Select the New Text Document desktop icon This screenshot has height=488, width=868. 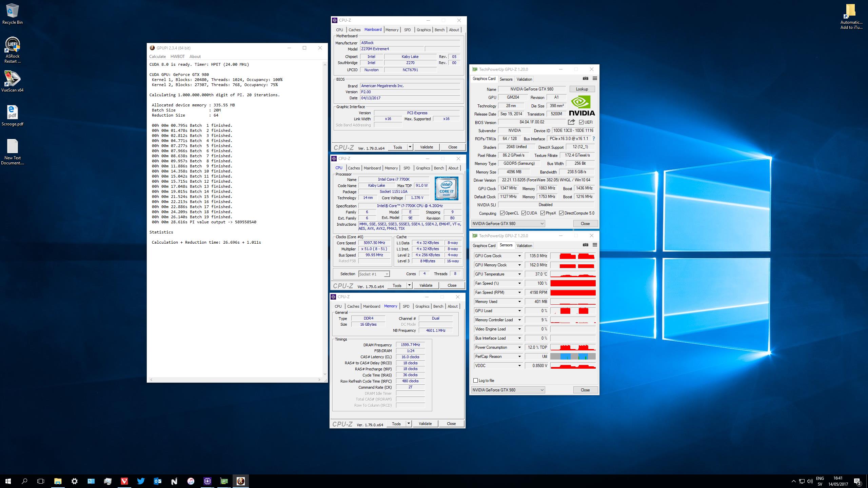[x=13, y=152]
